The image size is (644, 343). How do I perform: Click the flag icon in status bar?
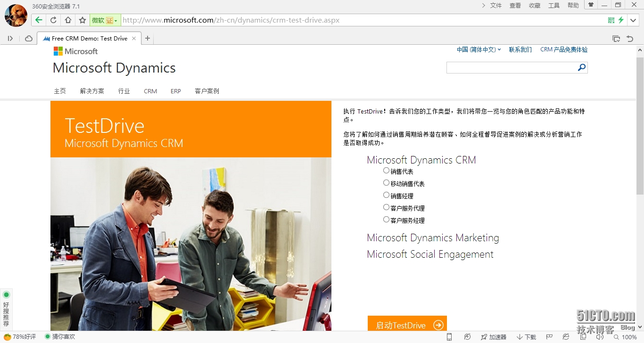549,337
